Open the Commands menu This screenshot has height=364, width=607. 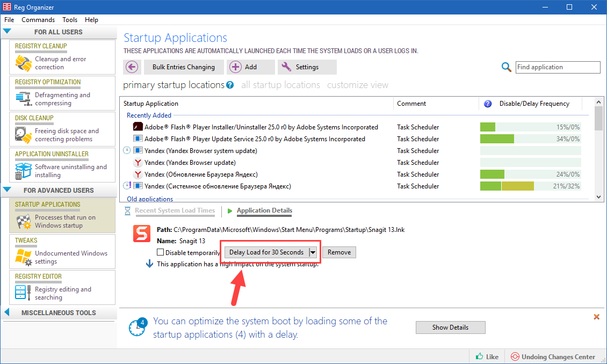pos(38,20)
